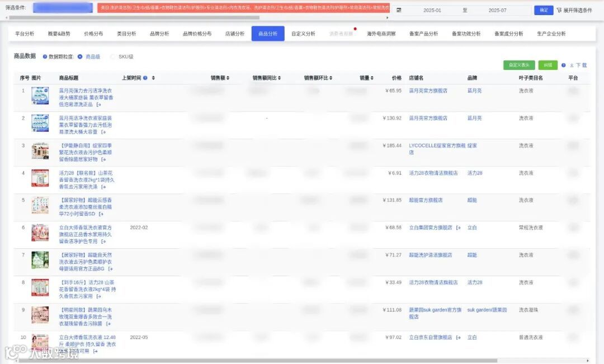604x364 pixels.
Task: Select SKU级 data granularity radio
Action: 113,56
